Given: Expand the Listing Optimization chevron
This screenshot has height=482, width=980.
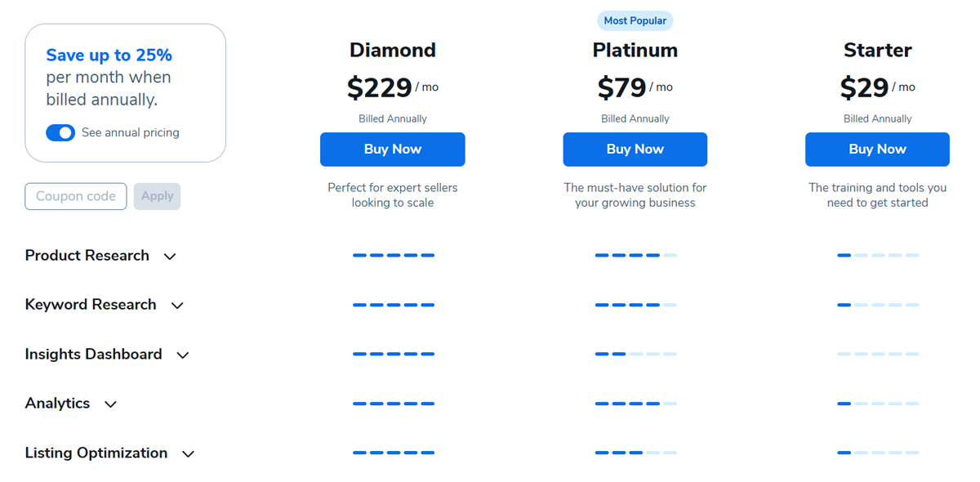Looking at the screenshot, I should pos(189,454).
